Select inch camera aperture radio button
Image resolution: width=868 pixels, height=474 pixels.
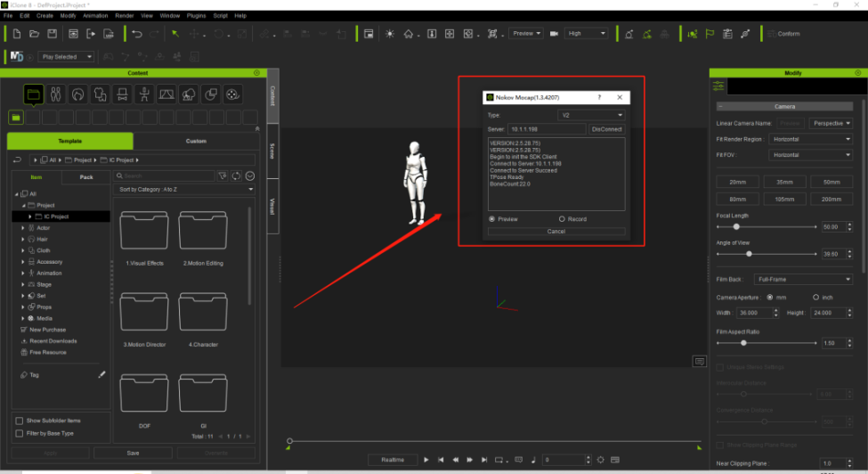point(816,298)
